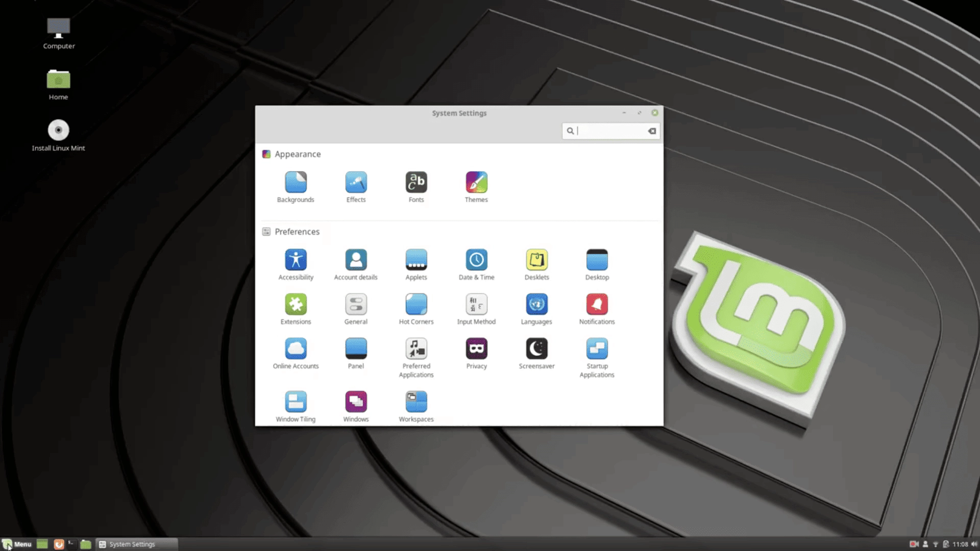The height and width of the screenshot is (551, 980).
Task: Click the Appearance section heading
Action: 298,154
